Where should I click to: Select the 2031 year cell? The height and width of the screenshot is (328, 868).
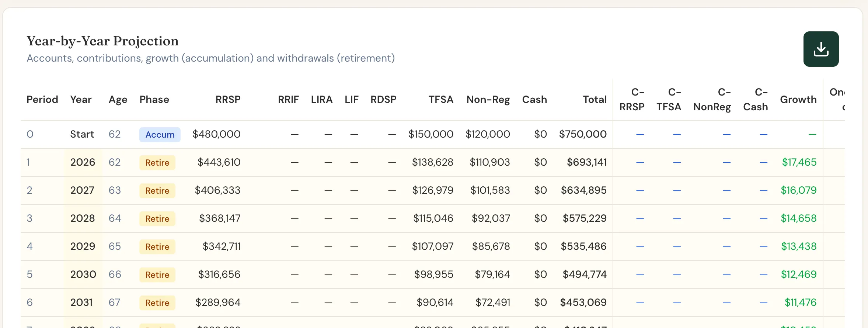(81, 303)
